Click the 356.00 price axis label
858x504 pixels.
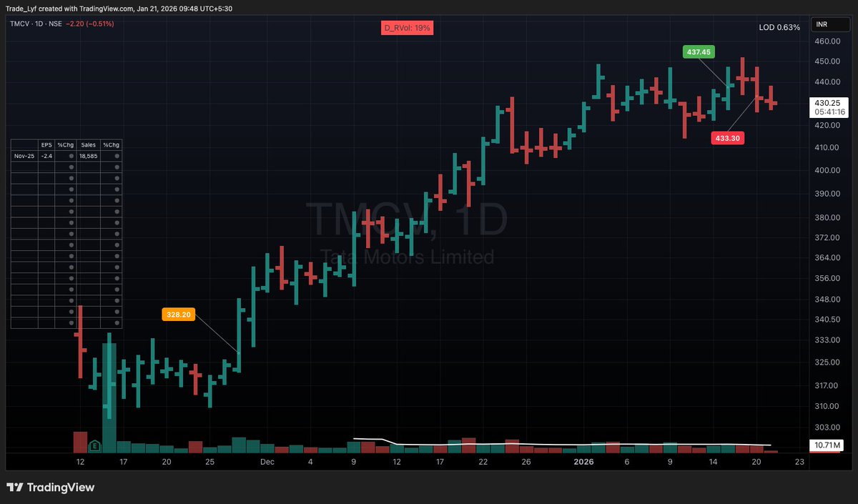click(827, 278)
